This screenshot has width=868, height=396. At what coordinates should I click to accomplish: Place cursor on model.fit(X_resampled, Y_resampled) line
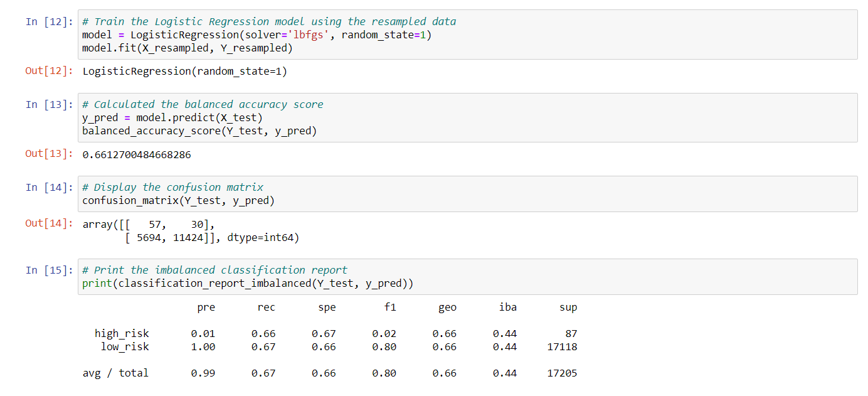(187, 48)
